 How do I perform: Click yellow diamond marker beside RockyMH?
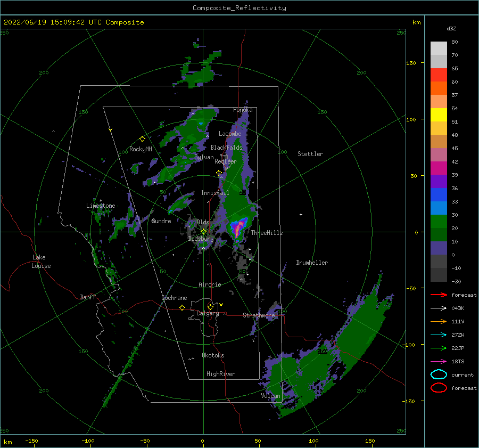(142, 139)
